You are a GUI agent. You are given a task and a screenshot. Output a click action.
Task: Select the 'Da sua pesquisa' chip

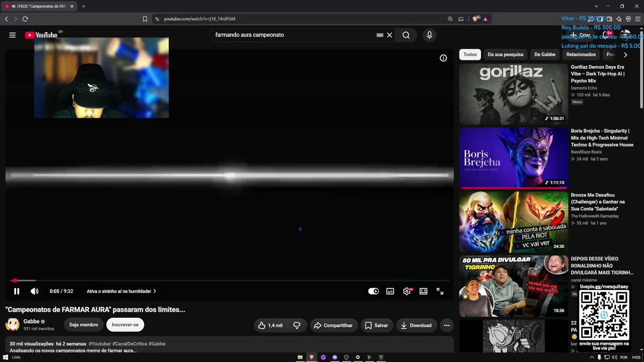click(x=505, y=54)
